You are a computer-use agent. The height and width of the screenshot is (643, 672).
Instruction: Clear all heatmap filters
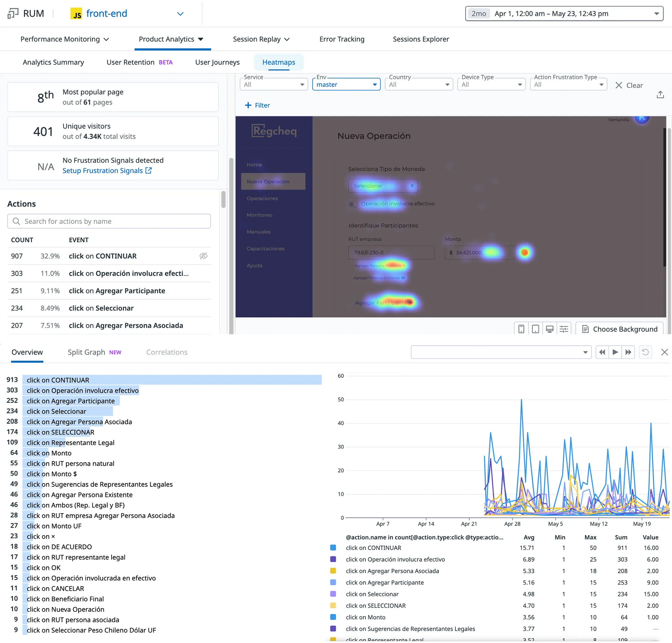[x=629, y=85]
